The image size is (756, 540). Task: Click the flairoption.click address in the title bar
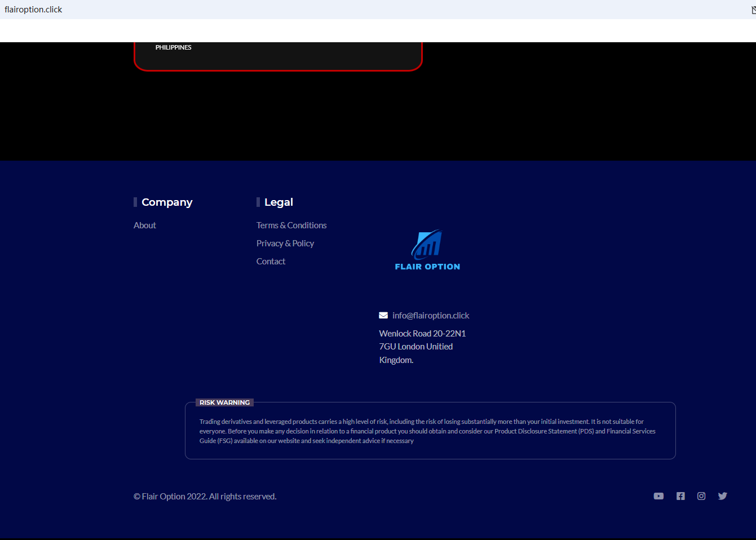[x=33, y=10]
